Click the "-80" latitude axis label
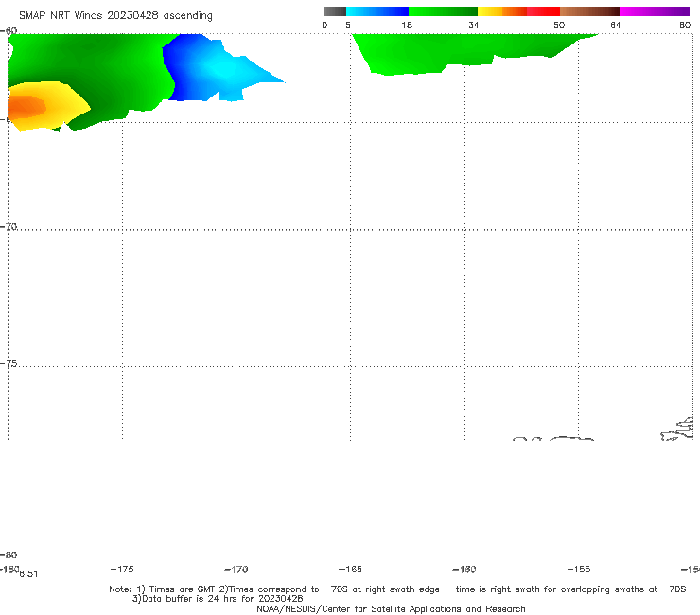This screenshot has width=700, height=615. click(x=9, y=554)
